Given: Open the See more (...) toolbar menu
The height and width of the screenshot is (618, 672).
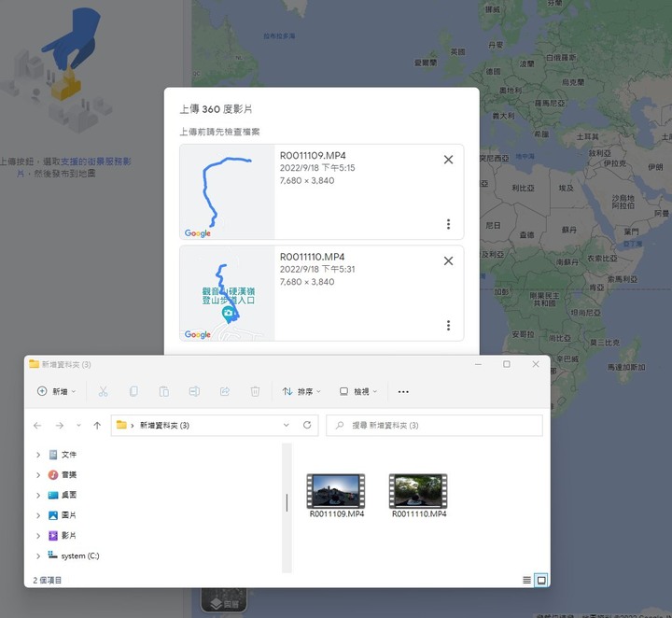Looking at the screenshot, I should pos(403,391).
